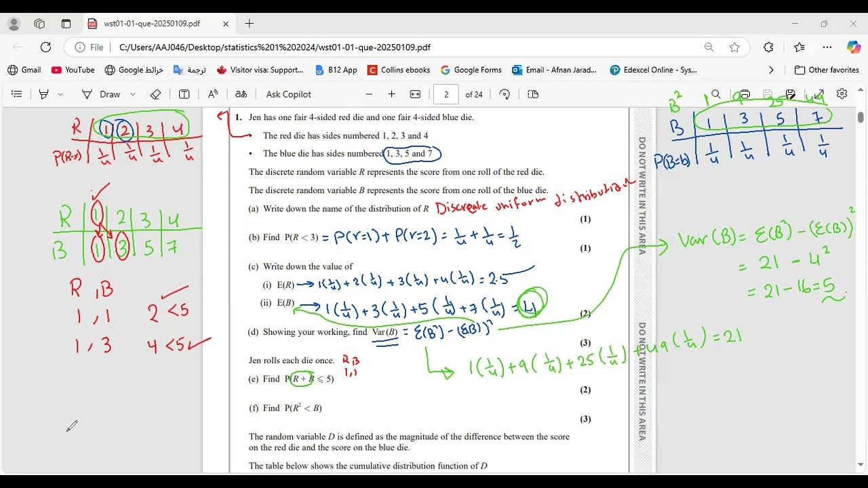This screenshot has width=868, height=488.
Task: Open the Email - Afnan Jarad bookmark
Action: point(555,70)
